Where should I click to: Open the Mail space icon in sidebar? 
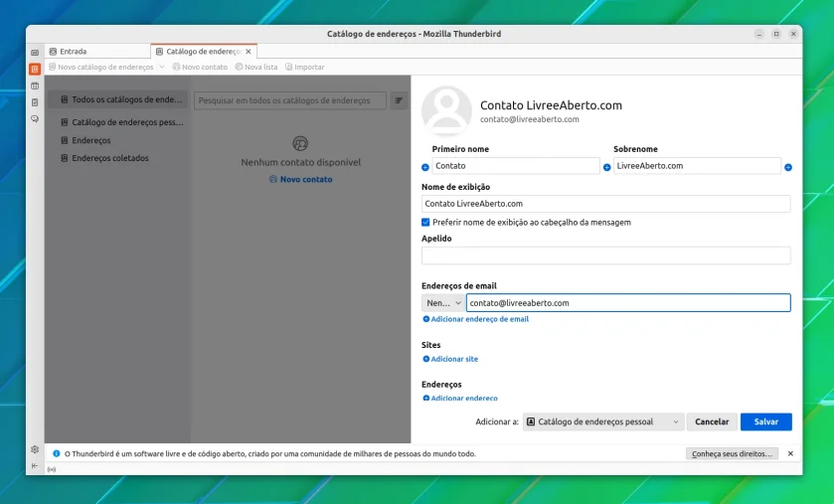pyautogui.click(x=35, y=53)
